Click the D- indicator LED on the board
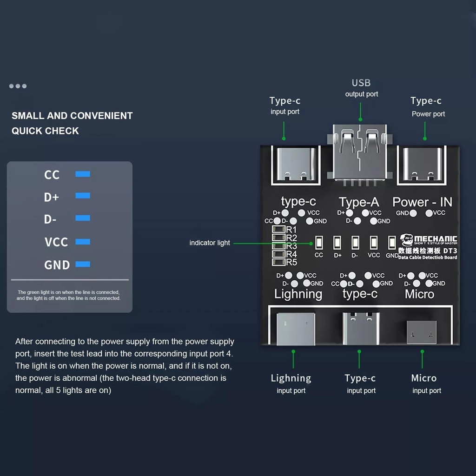Viewport: 476px width, 476px height. tap(356, 243)
